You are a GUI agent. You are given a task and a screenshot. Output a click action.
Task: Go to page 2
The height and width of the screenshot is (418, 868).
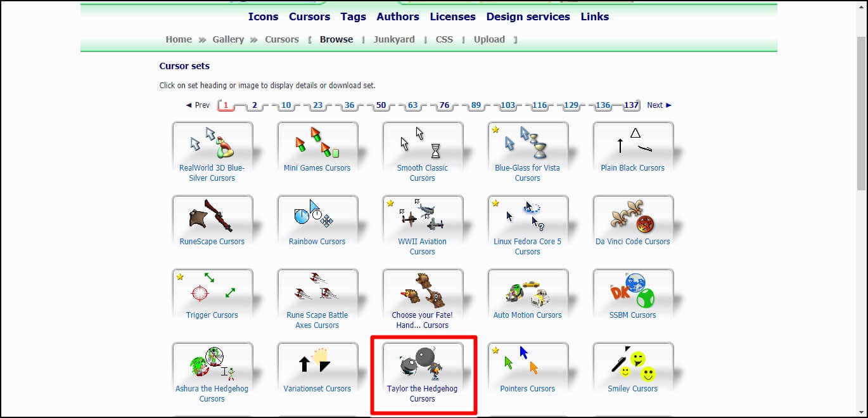pos(255,105)
